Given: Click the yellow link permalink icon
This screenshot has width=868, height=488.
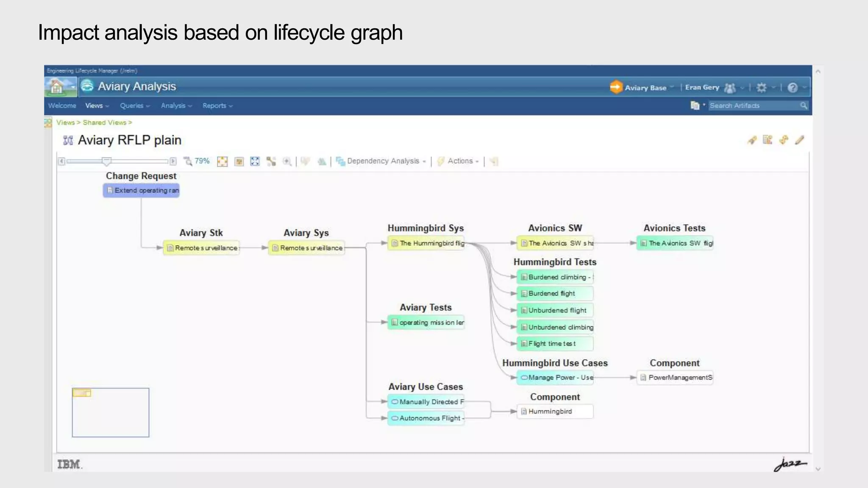Looking at the screenshot, I should pos(784,140).
